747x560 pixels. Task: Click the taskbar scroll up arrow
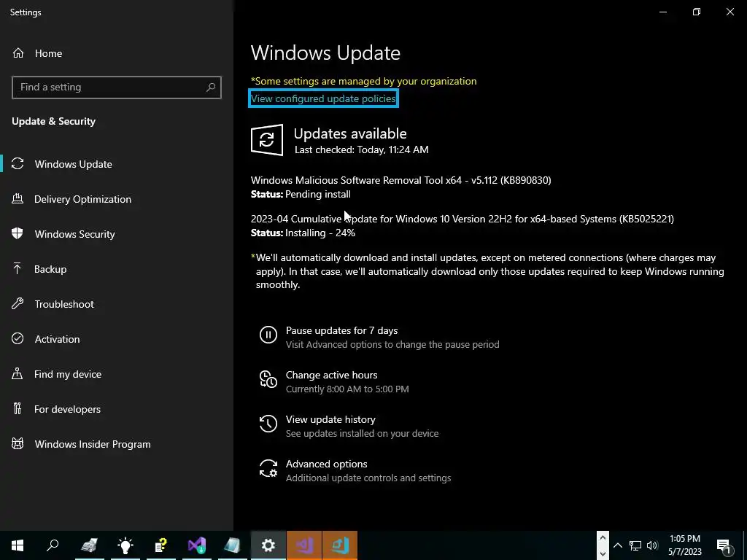[603, 538]
